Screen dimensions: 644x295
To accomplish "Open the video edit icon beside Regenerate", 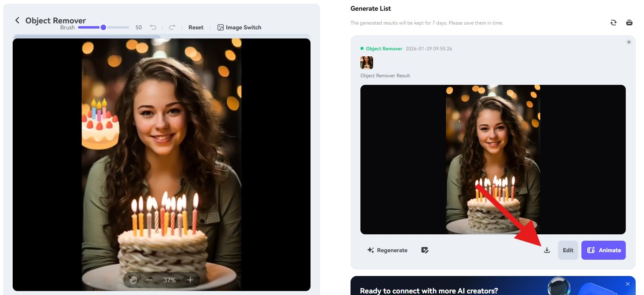I will click(425, 250).
